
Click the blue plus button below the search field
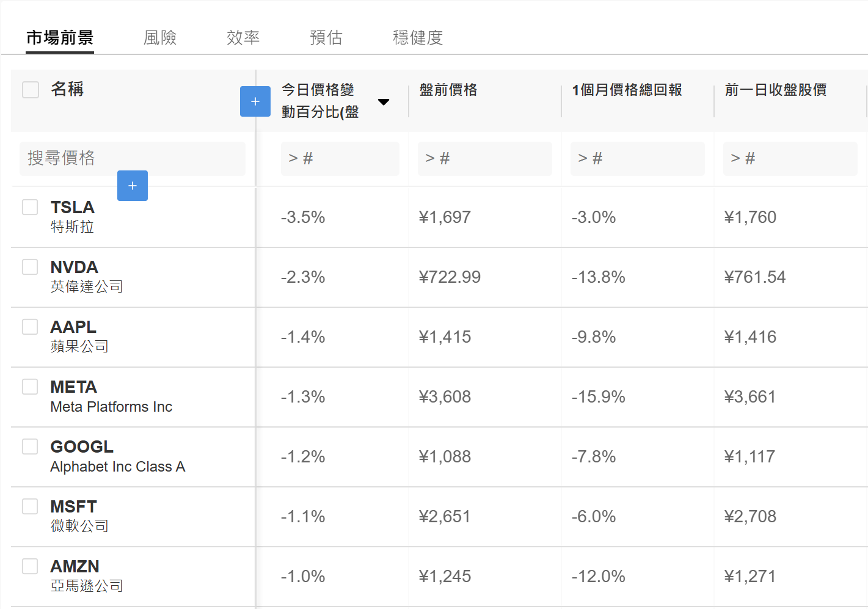pyautogui.click(x=133, y=186)
